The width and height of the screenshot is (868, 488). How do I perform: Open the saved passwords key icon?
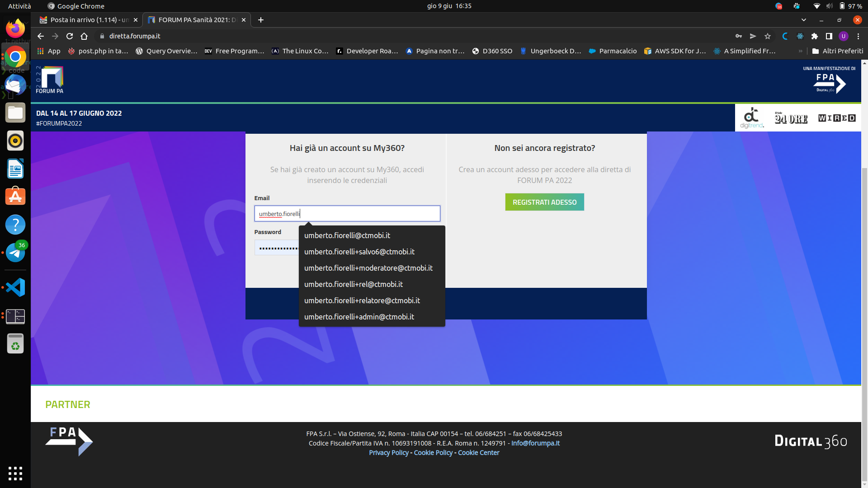coord(739,36)
